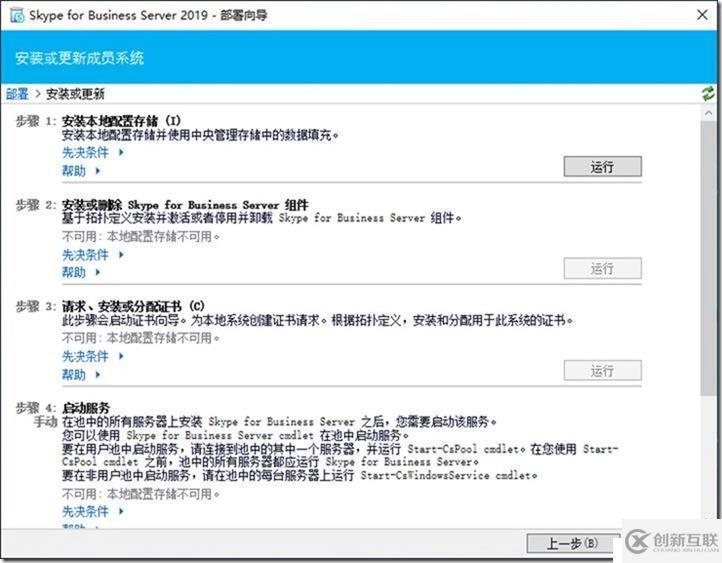This screenshot has width=722, height=563.
Task: Open 先决条件 link under step 3
Action: [85, 356]
